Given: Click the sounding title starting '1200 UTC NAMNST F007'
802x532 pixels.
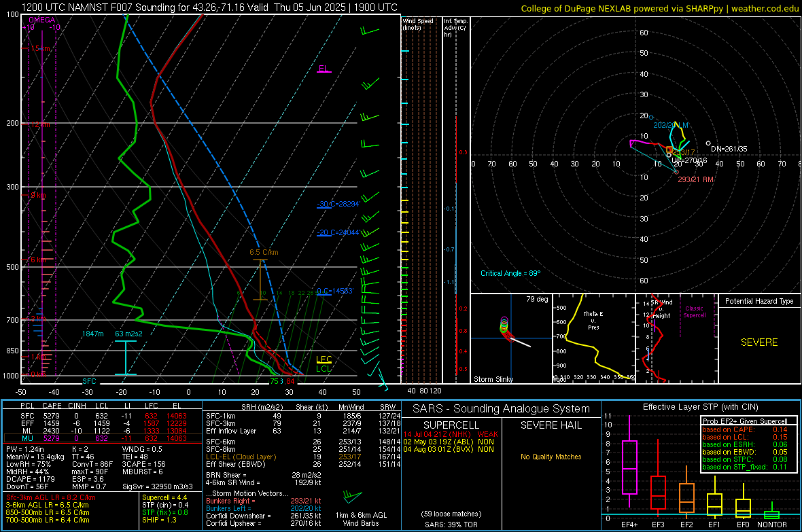Looking at the screenshot, I should pyautogui.click(x=209, y=7).
